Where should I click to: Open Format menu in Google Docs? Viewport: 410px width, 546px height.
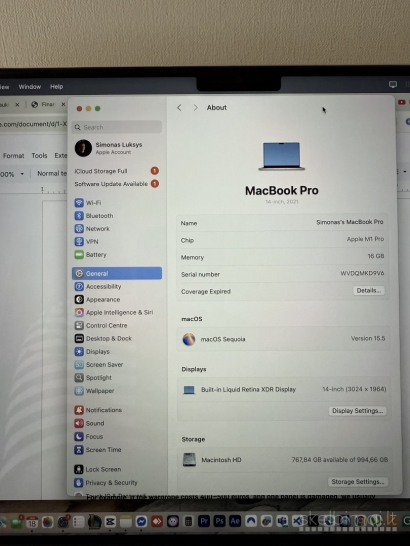14,156
